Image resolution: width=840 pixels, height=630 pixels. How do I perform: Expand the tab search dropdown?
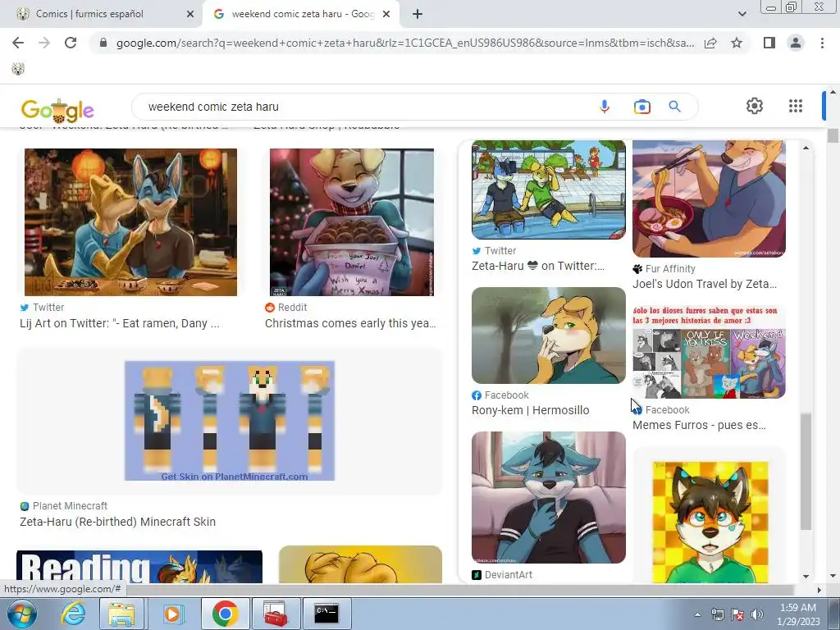pos(742,14)
